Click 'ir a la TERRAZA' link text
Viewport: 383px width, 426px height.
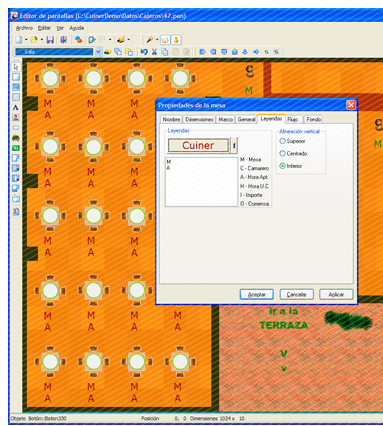pyautogui.click(x=284, y=318)
